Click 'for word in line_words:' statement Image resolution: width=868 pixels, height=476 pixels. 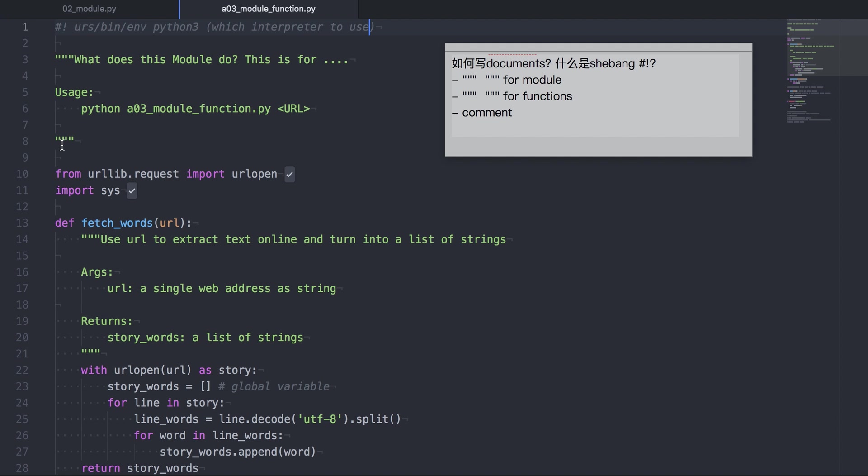click(x=208, y=435)
